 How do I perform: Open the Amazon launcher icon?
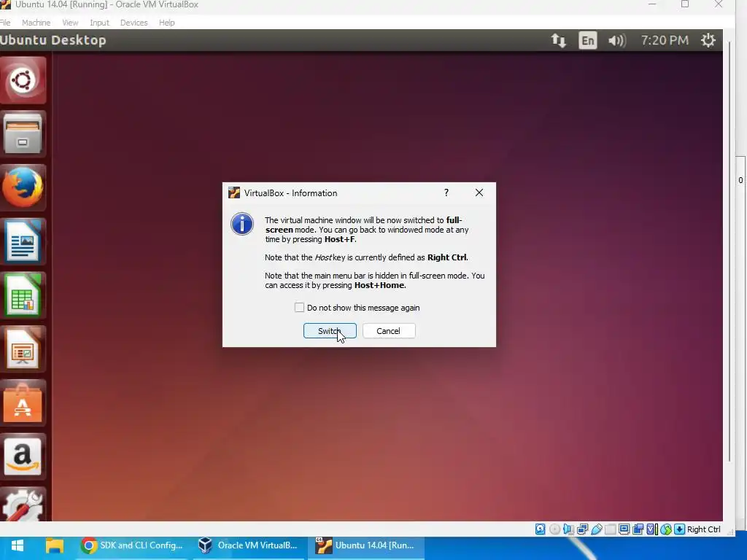23,456
